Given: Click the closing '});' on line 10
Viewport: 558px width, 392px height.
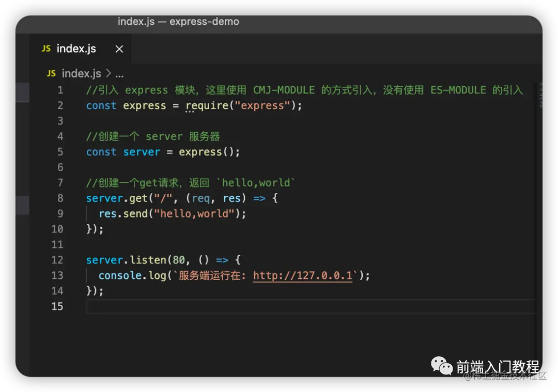Looking at the screenshot, I should point(95,229).
